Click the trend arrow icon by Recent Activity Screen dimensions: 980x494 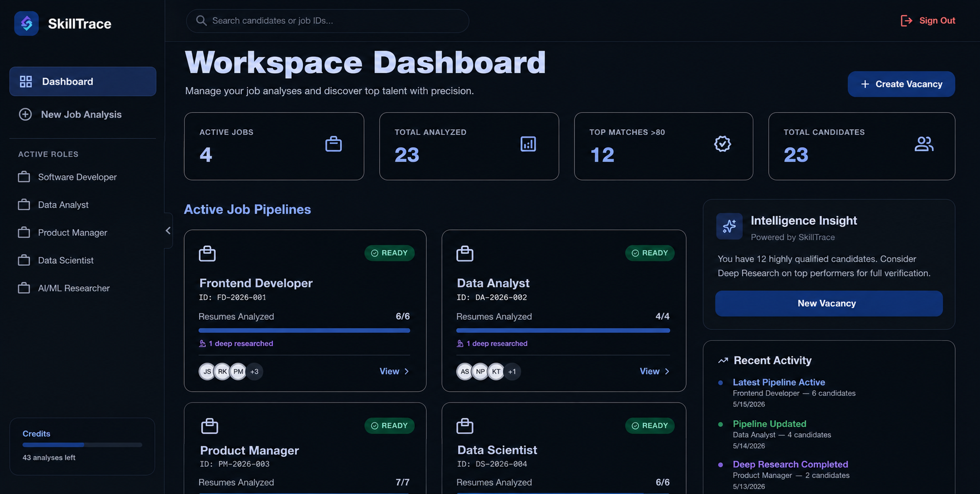[723, 361]
